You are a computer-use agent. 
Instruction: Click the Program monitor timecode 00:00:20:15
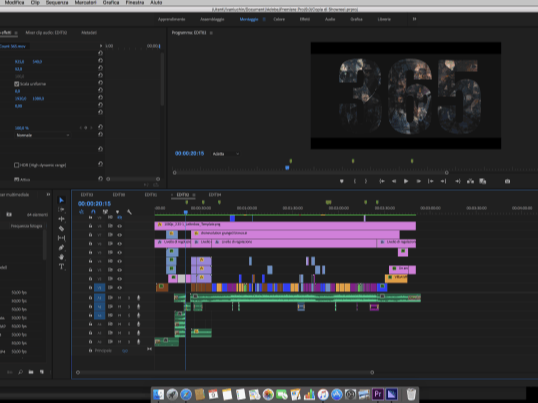[x=189, y=153]
